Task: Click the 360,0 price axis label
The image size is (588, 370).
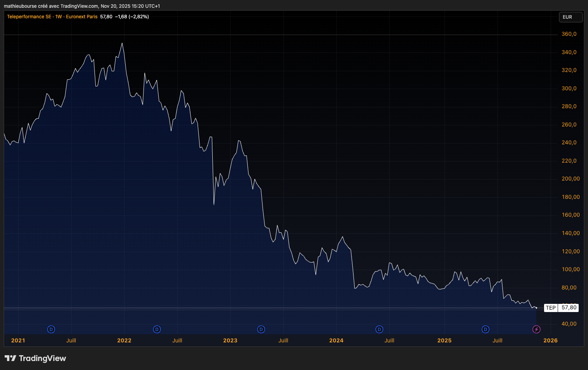Action: point(569,34)
